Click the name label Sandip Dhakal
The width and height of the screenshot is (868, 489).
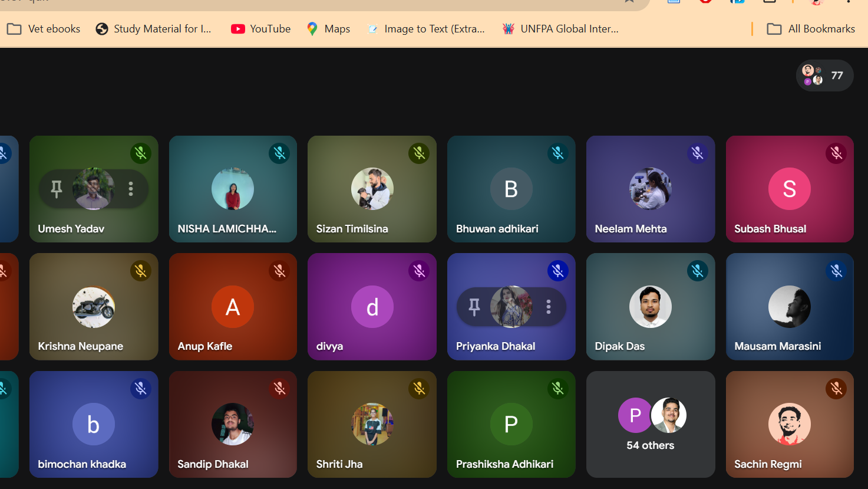(x=213, y=464)
